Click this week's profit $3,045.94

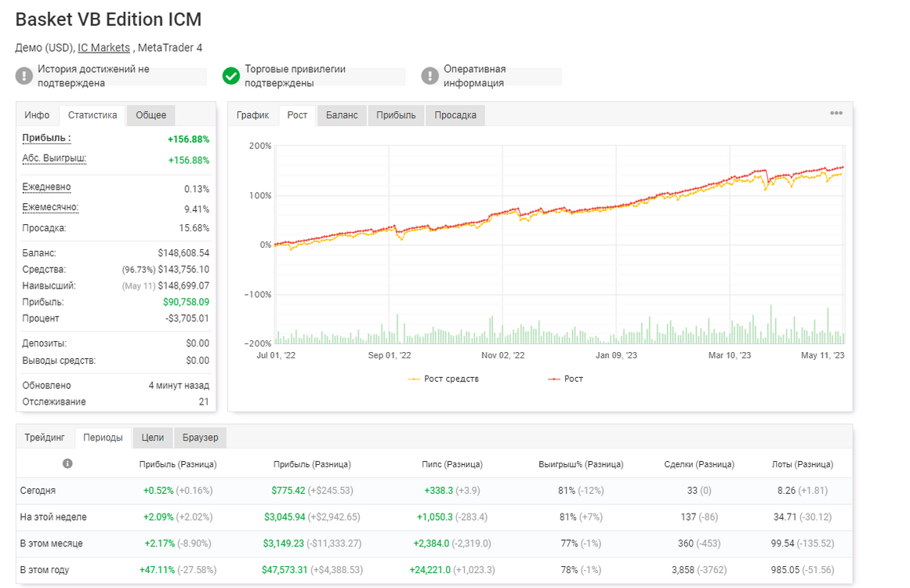point(285,517)
